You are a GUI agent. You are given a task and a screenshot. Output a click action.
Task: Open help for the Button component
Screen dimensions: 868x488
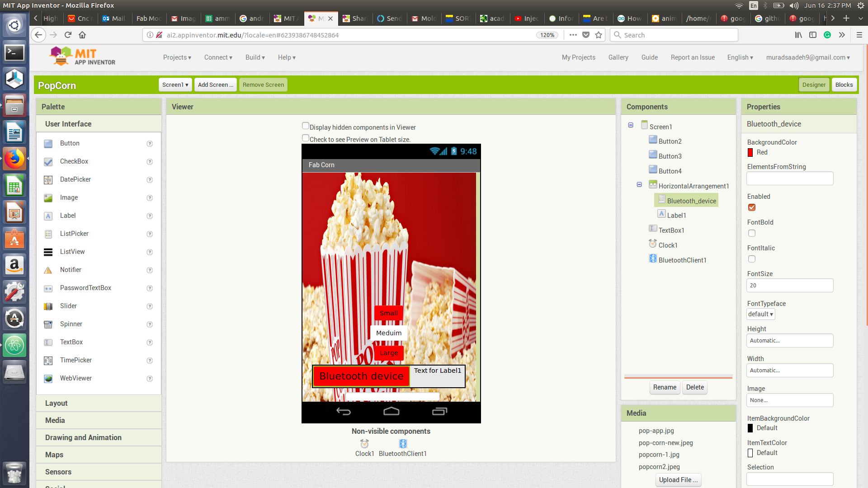coord(150,144)
